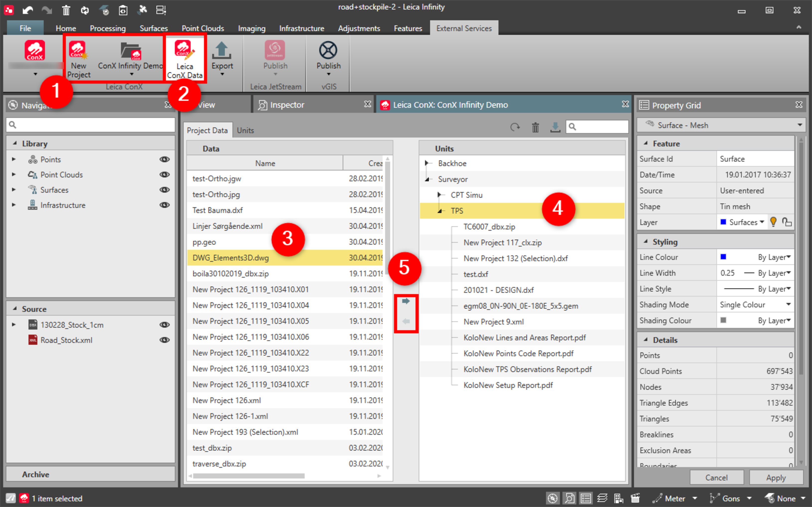Screen dimensions: 812x507
Task: Click the layer lightbulb icon in Property Grid
Action: click(773, 222)
